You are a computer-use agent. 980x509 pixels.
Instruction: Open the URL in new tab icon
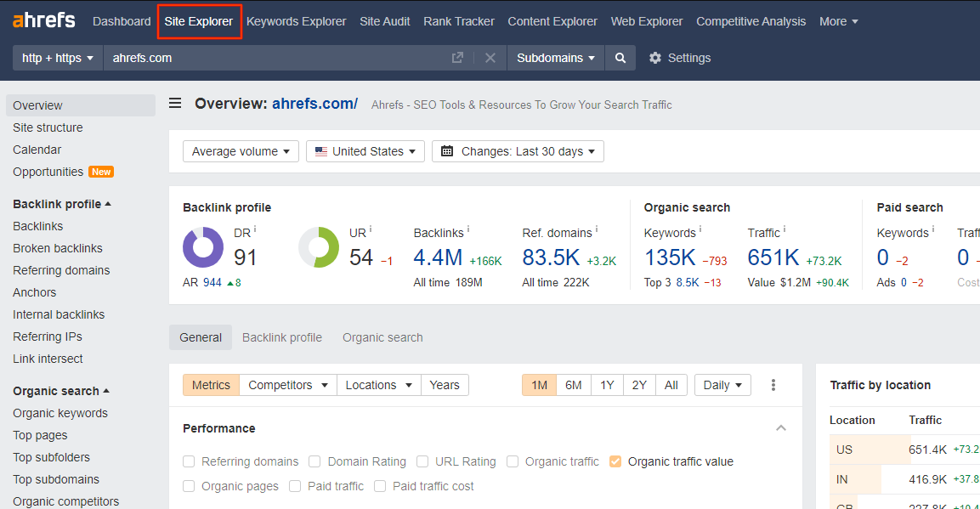point(457,58)
